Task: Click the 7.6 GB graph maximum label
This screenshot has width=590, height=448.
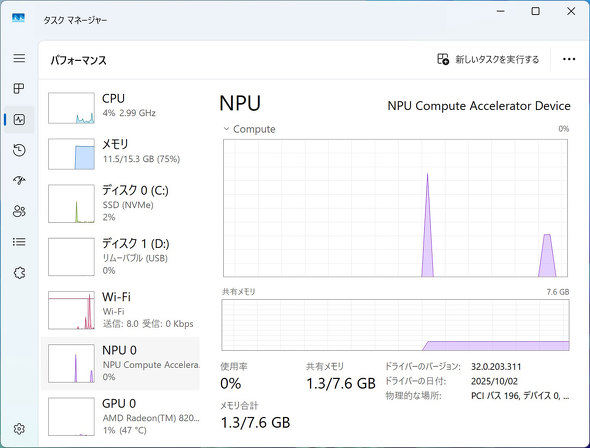Action: (558, 292)
